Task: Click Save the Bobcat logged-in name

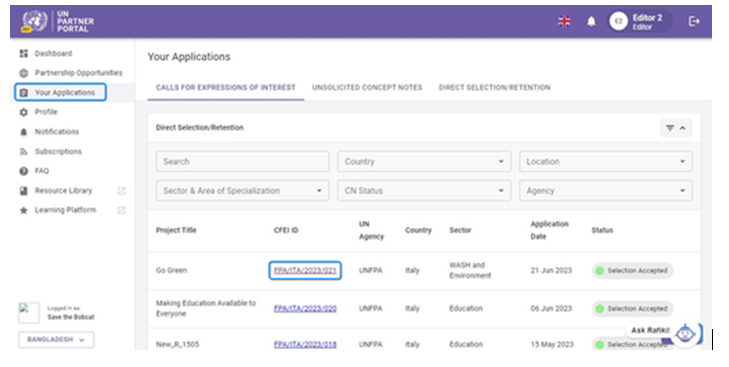Action: tap(71, 317)
